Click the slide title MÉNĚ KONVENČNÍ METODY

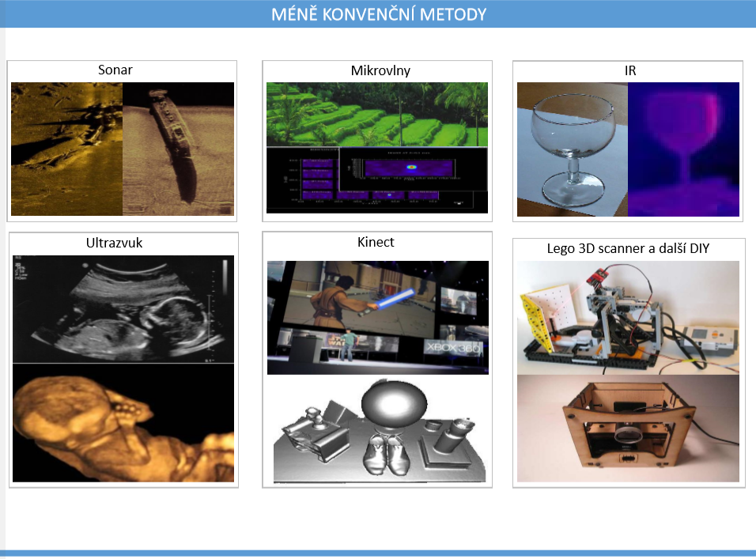coord(378,14)
